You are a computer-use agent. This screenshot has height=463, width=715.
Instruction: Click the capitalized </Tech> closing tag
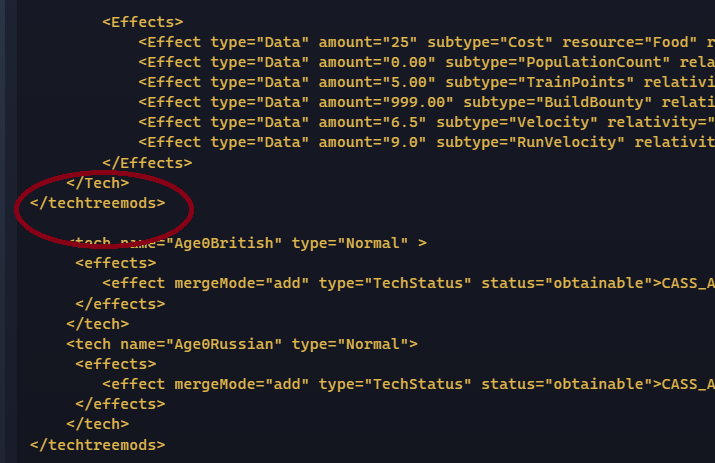[x=97, y=183]
